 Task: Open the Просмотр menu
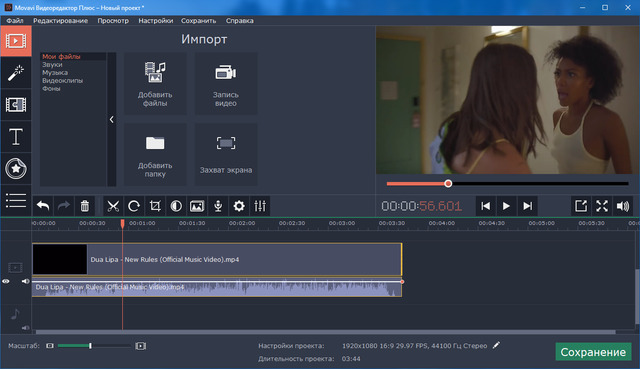(x=113, y=21)
